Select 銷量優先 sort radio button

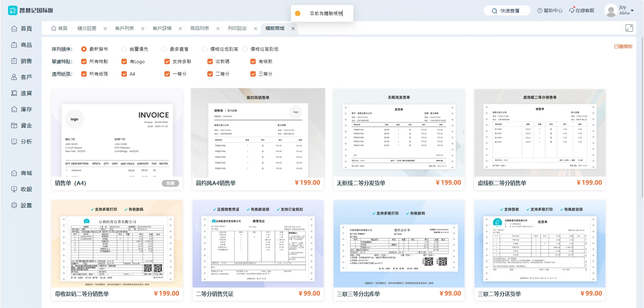[x=124, y=49]
